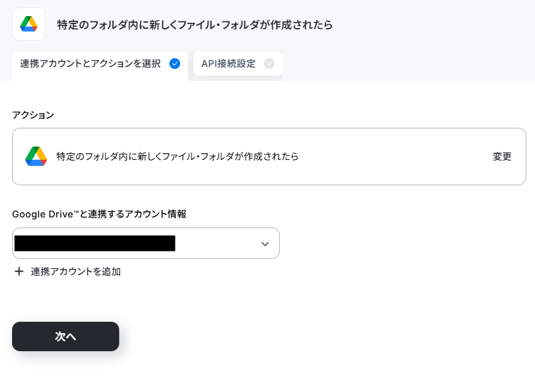Click the chevron arrow in the account selector
535x392 pixels.
tap(265, 243)
